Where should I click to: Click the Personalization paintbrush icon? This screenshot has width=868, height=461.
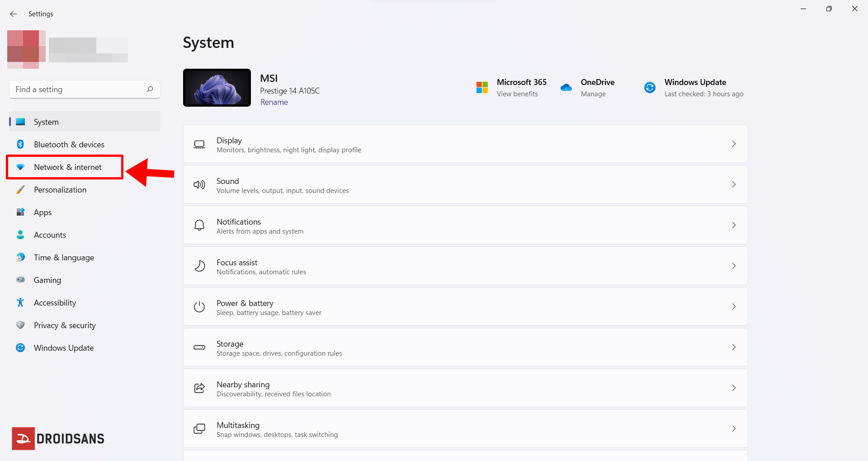tap(20, 189)
